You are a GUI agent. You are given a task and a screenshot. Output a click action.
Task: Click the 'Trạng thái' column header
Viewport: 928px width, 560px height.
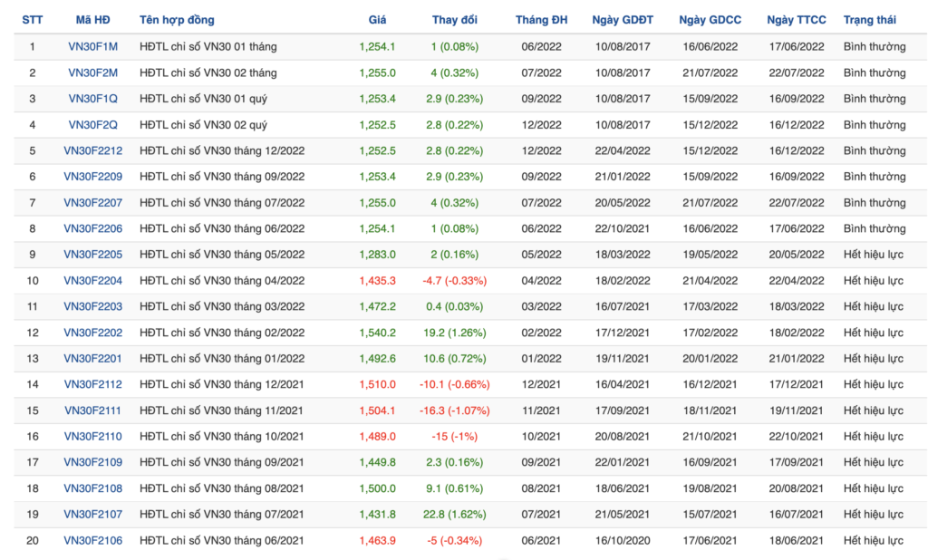869,20
